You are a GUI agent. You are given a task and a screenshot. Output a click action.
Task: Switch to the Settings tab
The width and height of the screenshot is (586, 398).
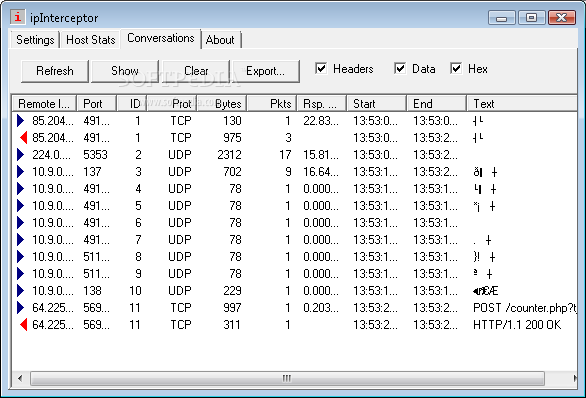point(35,40)
